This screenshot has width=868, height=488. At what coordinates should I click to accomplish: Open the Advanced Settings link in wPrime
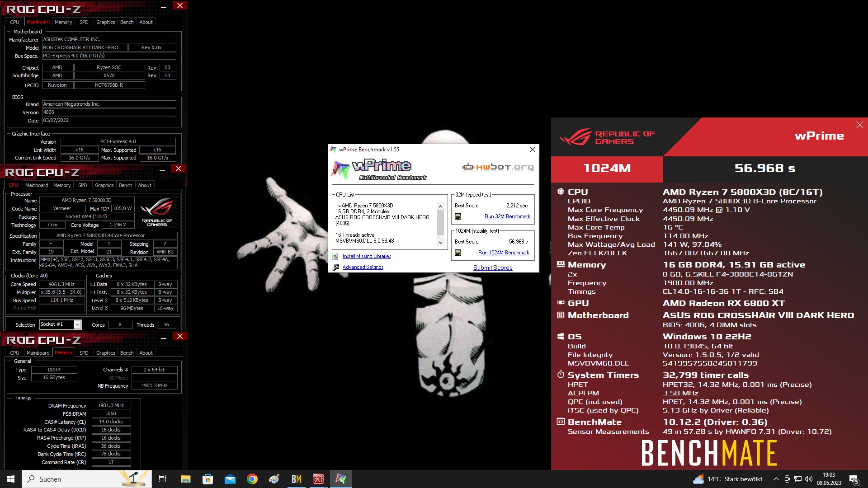tap(363, 267)
